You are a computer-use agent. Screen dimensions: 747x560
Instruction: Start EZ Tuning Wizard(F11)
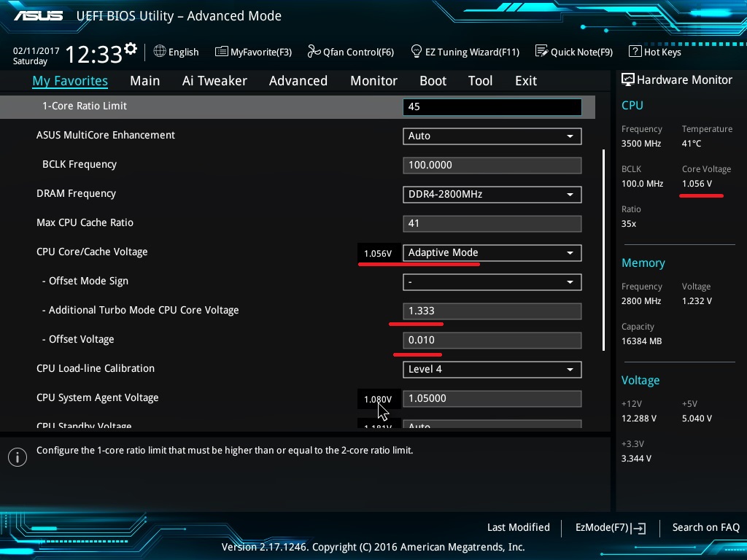472,52
